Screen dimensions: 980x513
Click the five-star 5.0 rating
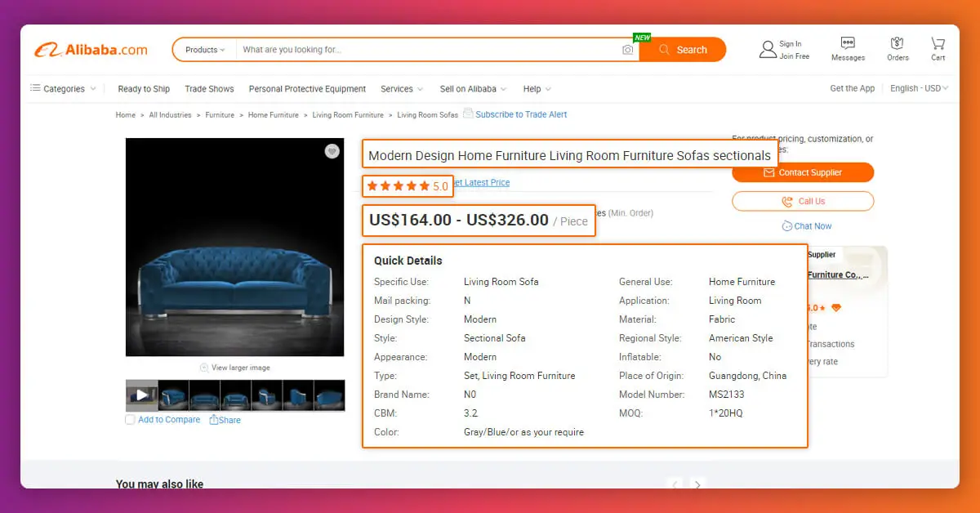408,186
